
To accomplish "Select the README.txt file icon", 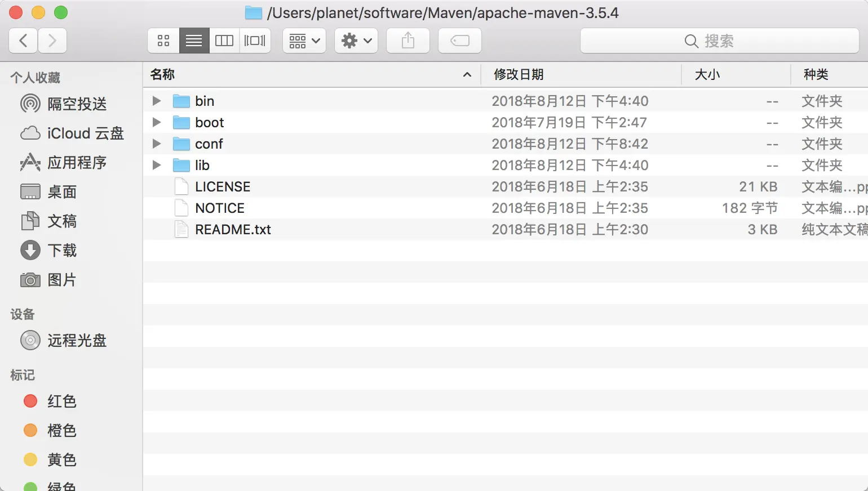I will pyautogui.click(x=181, y=229).
